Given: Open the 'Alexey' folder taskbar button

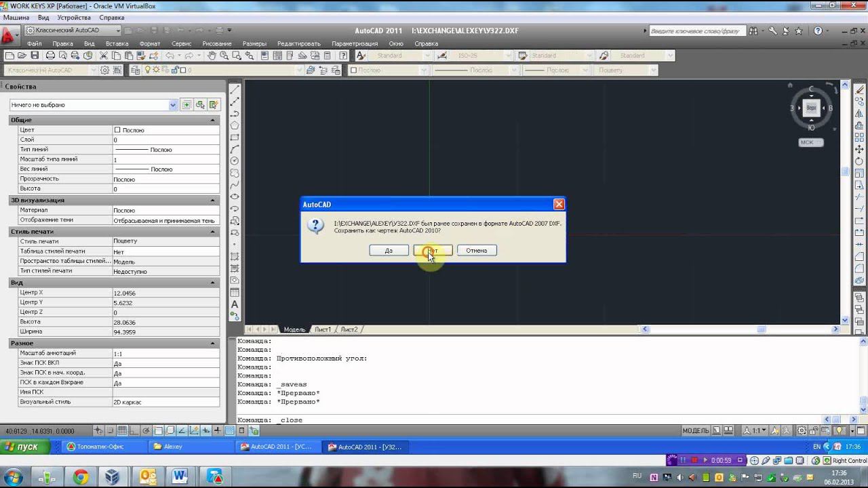Looking at the screenshot, I should click(190, 447).
